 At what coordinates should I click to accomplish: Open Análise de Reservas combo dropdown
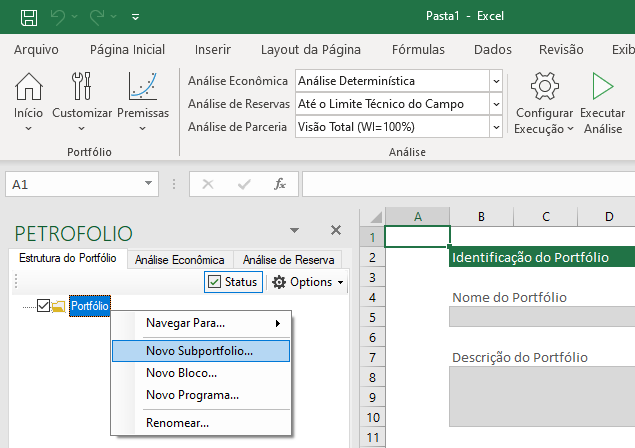pos(496,104)
